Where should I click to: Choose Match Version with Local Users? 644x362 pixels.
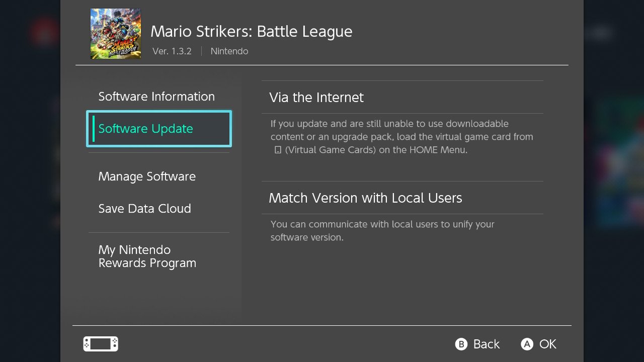pyautogui.click(x=403, y=198)
